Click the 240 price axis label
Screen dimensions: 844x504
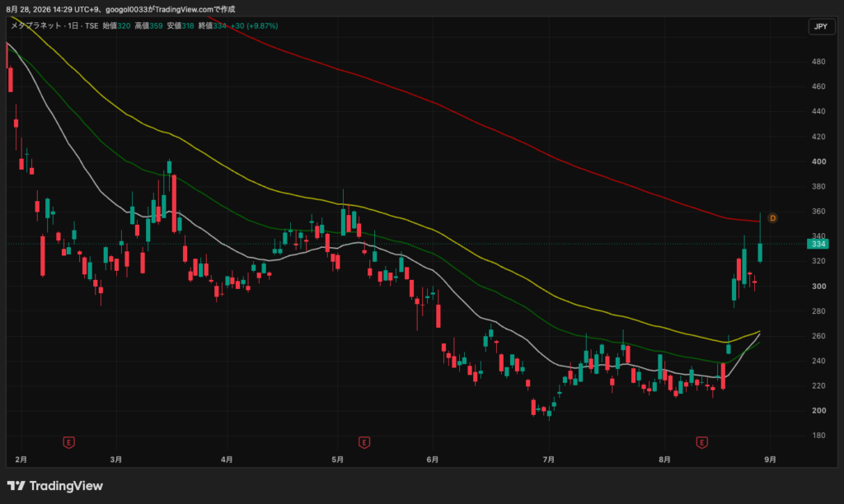[x=818, y=361]
